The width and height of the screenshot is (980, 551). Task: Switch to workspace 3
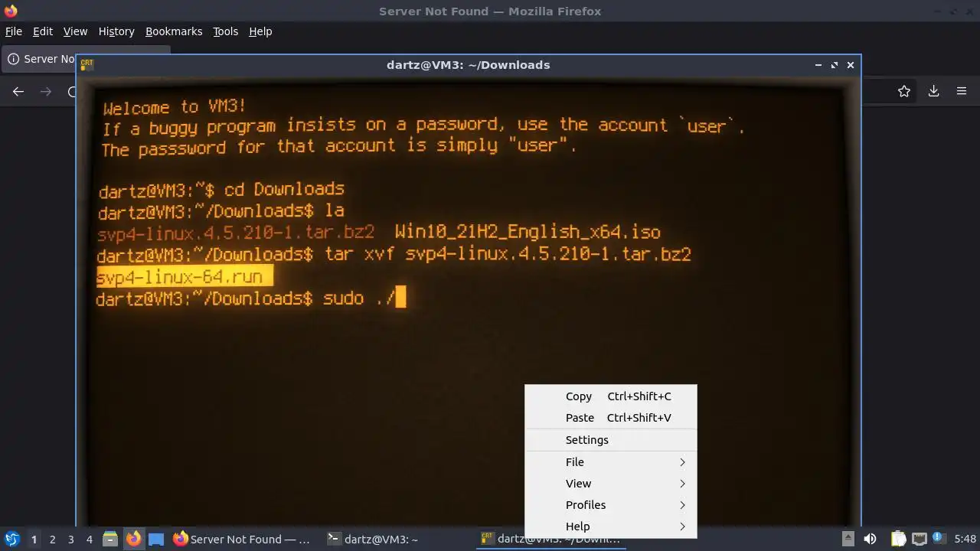pos(70,540)
